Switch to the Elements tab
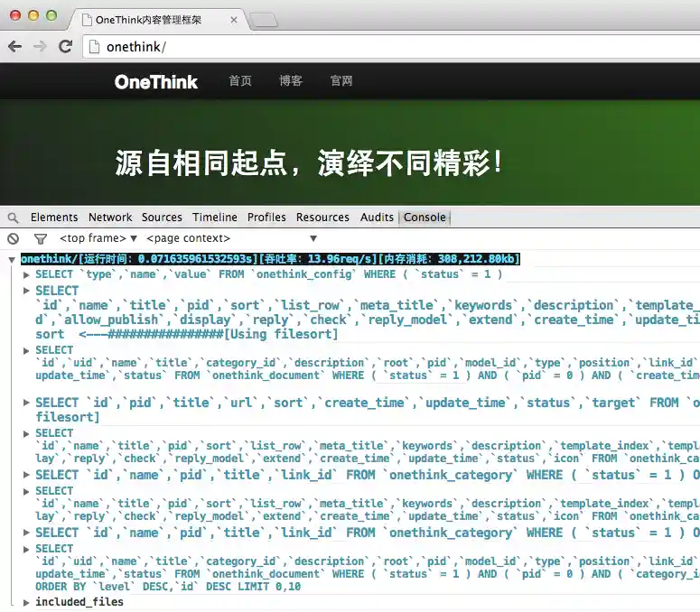700x612 pixels. point(54,218)
